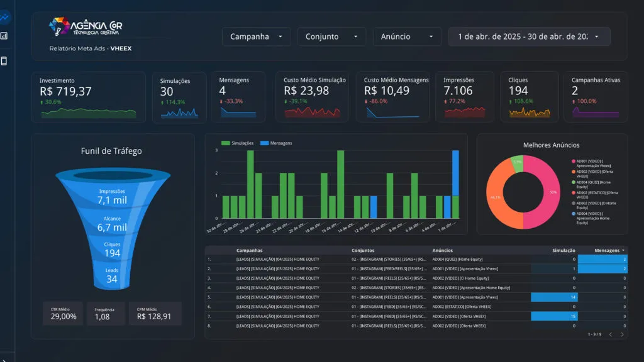Sort table by Campanhas column header

point(249,250)
